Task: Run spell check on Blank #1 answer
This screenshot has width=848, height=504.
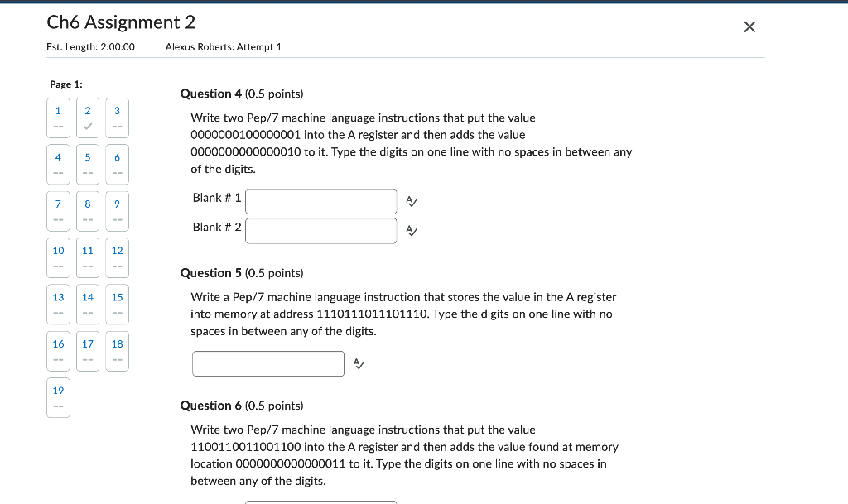Action: point(412,201)
